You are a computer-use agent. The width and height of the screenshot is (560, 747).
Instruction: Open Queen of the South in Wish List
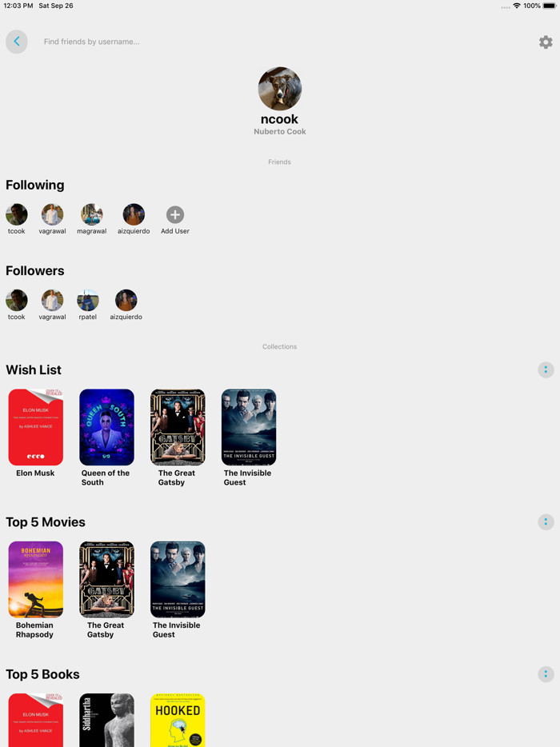106,427
